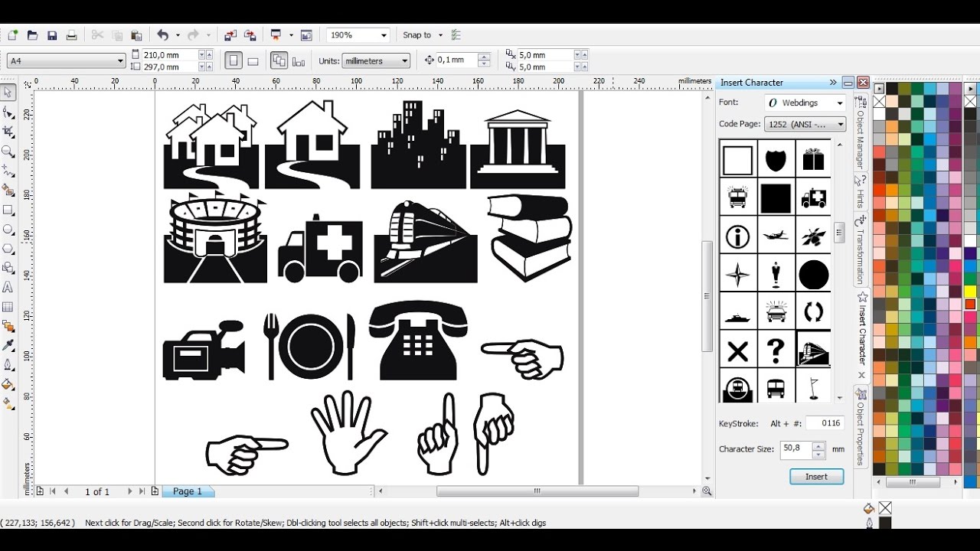The image size is (980, 551).
Task: Increase Character Size with up arrow
Action: [x=818, y=445]
